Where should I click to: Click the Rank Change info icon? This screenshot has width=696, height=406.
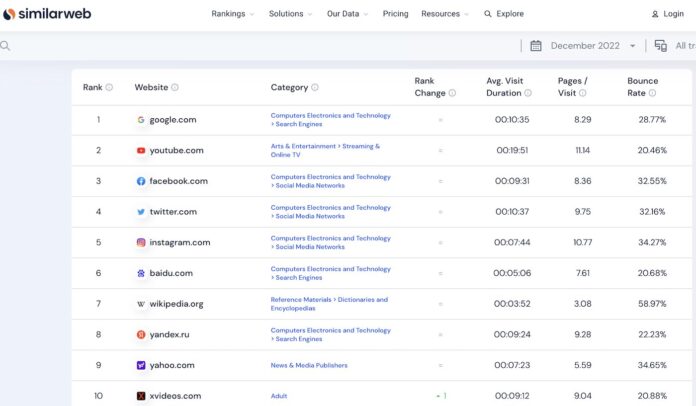[452, 93]
